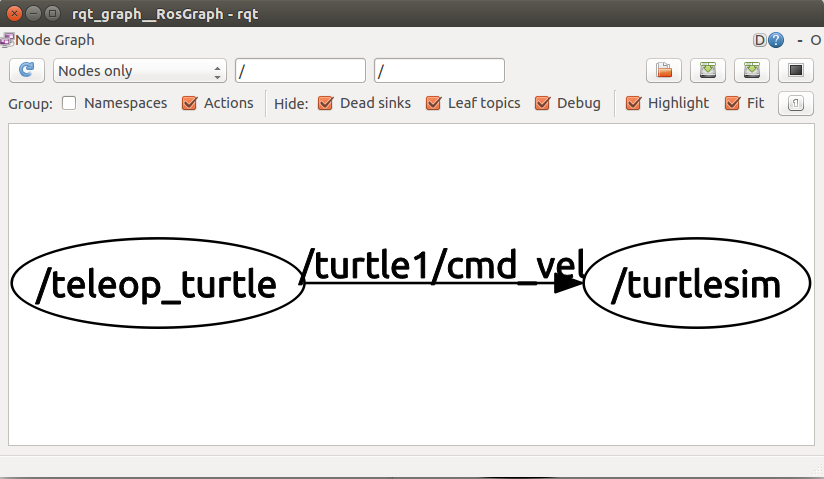Toggle Highlight checkbox
This screenshot has height=479, width=824.
[x=634, y=103]
